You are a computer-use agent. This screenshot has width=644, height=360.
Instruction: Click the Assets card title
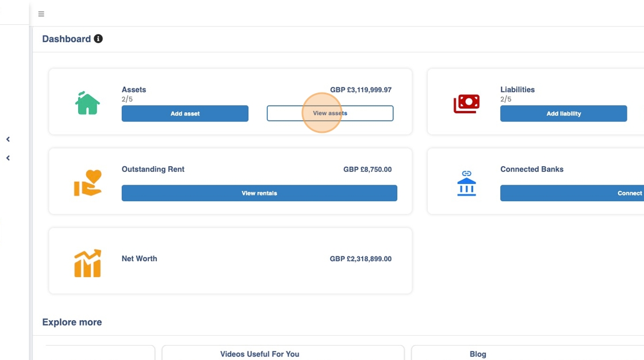coord(134,90)
